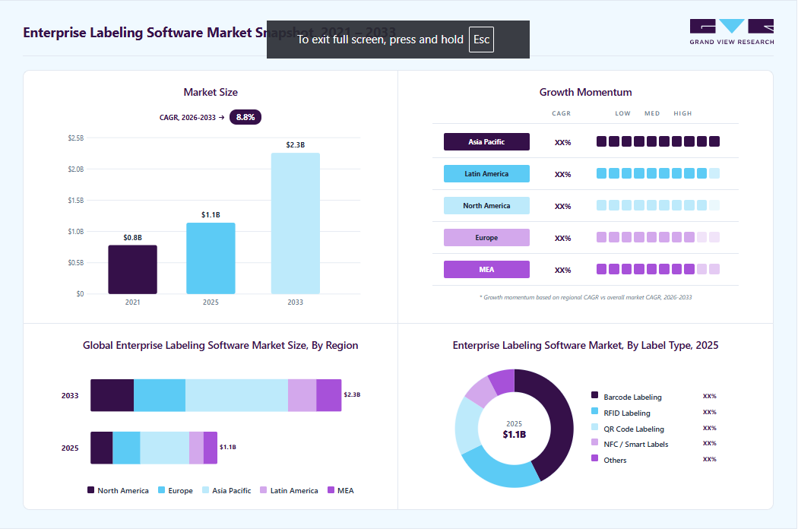The height and width of the screenshot is (532, 798).
Task: Click the 2033 row label in region chart
Action: tap(70, 395)
